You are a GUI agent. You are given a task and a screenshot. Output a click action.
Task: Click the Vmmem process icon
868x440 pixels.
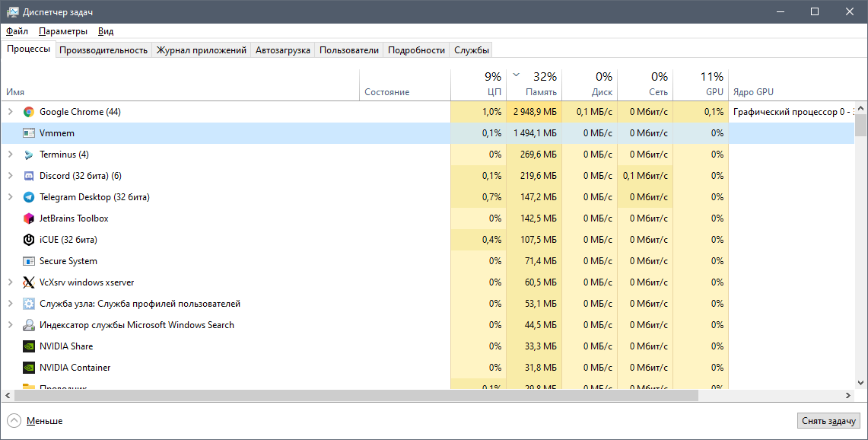(x=29, y=133)
